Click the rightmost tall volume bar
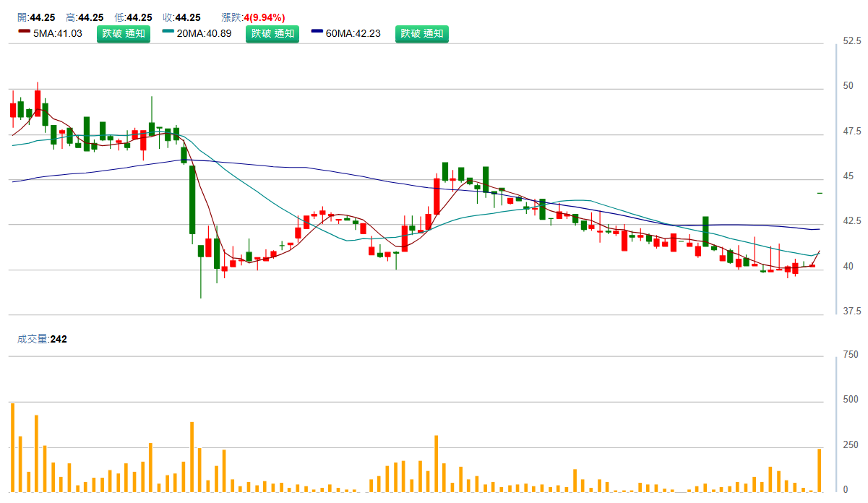The height and width of the screenshot is (503, 868). tap(819, 470)
